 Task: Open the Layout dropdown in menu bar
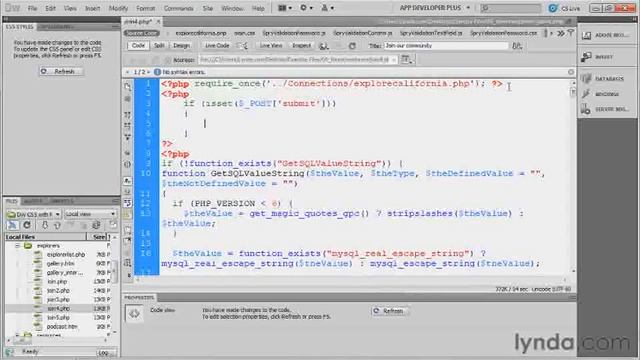tap(285, 8)
